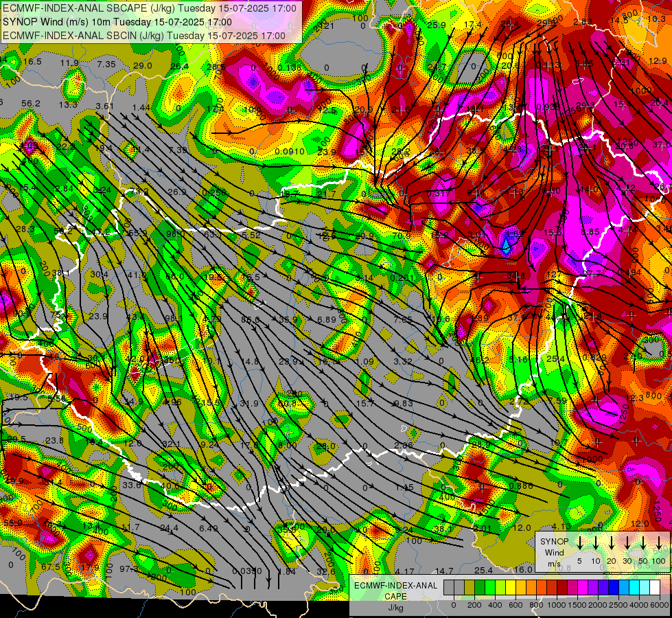Click the map value 67.5
This screenshot has width=672, height=618.
tap(51, 567)
